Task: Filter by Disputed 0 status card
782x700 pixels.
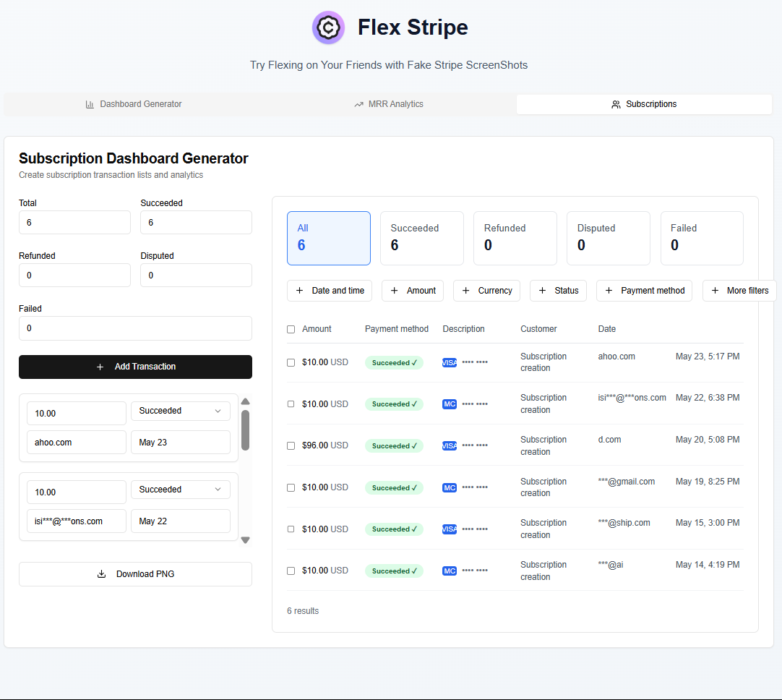Action: [x=609, y=238]
